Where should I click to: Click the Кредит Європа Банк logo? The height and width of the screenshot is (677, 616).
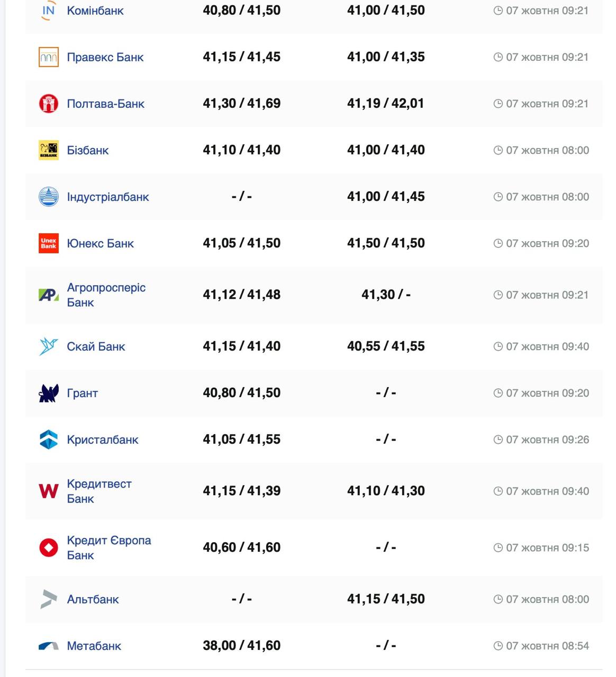coord(48,547)
